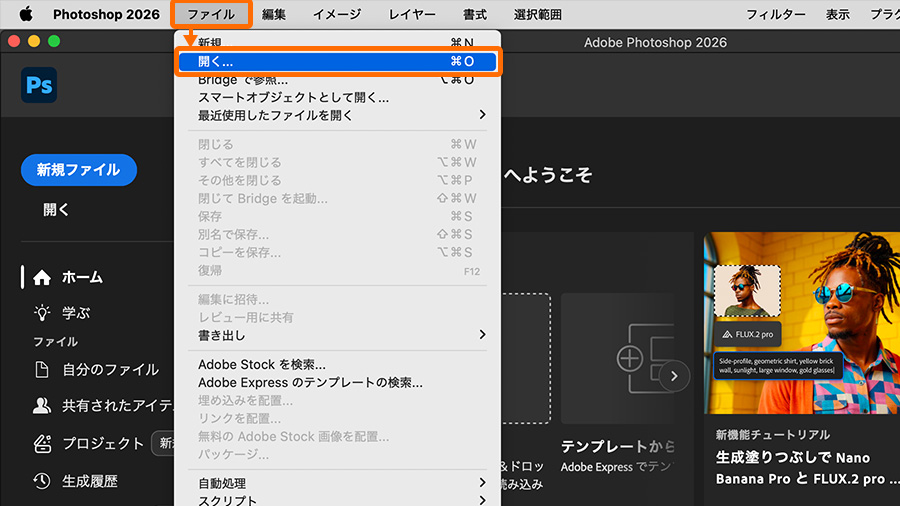Click the Photoshop Ps logo icon

pos(39,85)
